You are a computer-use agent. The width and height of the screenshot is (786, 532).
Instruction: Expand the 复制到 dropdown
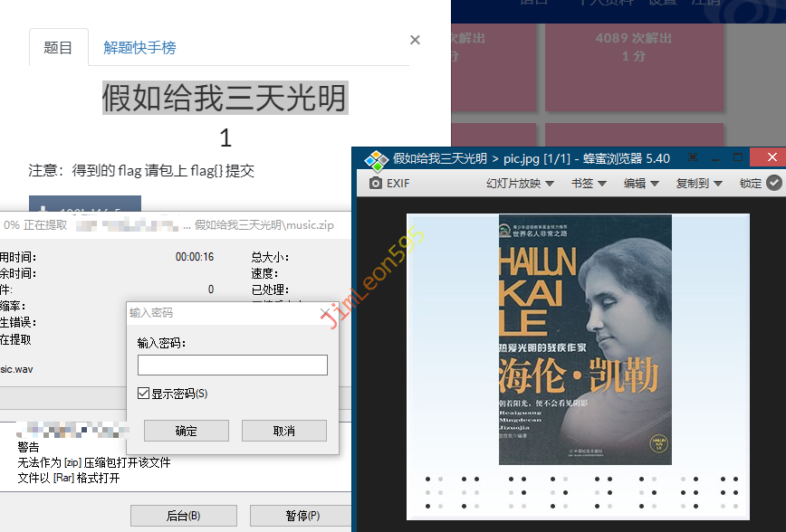pyautogui.click(x=698, y=183)
